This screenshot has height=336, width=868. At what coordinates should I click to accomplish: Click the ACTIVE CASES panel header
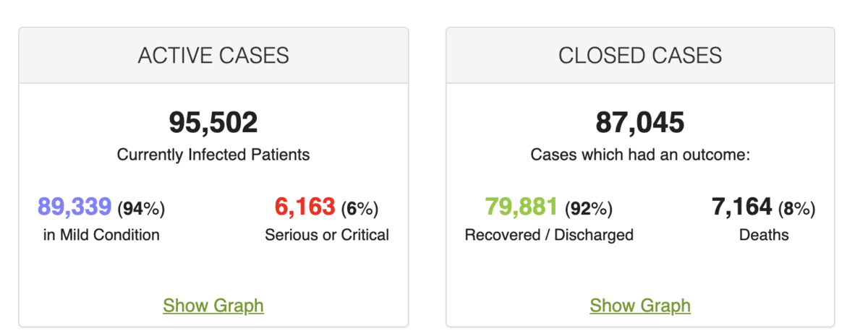[213, 56]
